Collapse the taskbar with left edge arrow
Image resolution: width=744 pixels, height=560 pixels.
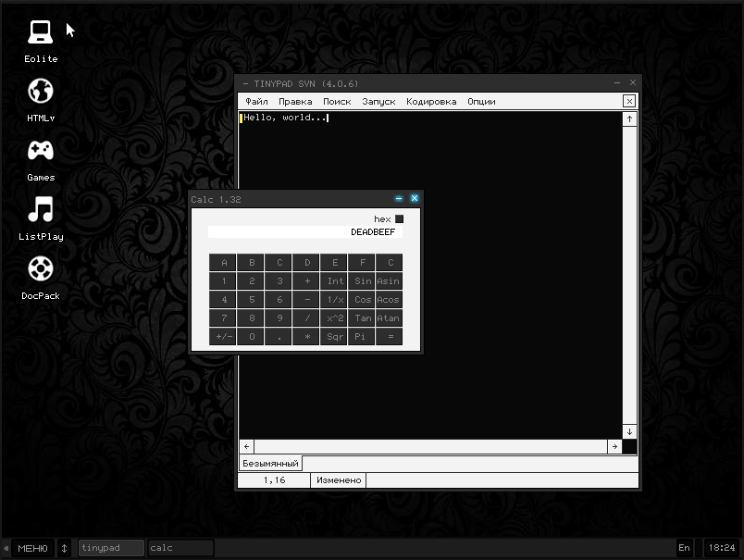click(x=6, y=548)
